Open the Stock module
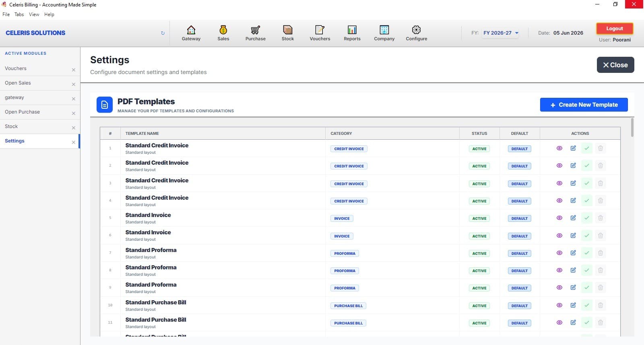The image size is (644, 345). pyautogui.click(x=287, y=33)
